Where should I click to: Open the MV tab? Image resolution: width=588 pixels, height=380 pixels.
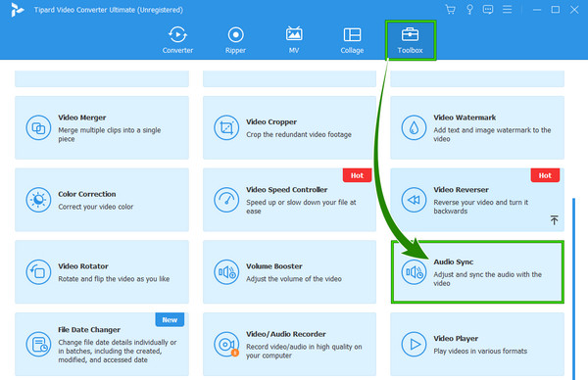294,40
